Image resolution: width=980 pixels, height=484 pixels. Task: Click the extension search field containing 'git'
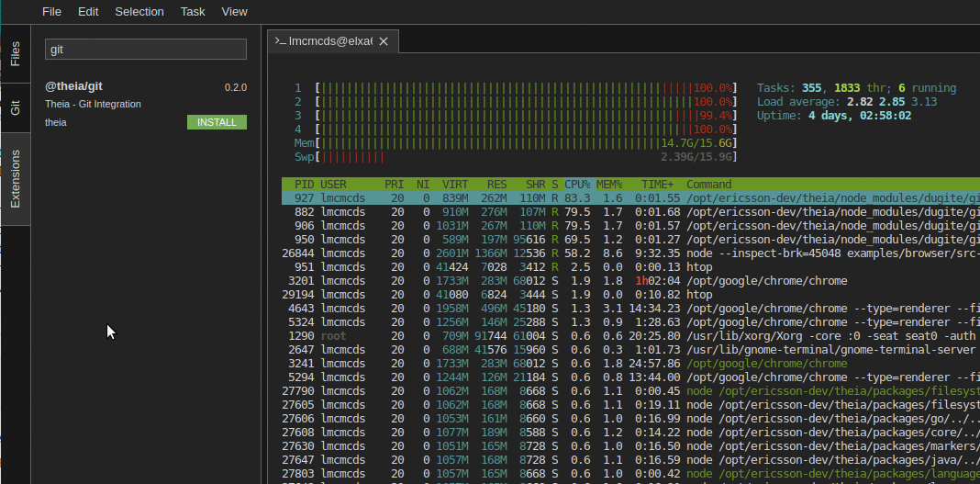pos(146,50)
